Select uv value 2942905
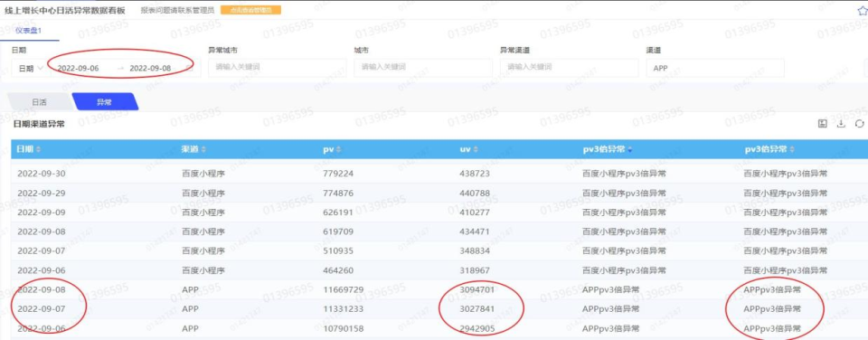Screen dimensions: 868x340 pyautogui.click(x=476, y=328)
